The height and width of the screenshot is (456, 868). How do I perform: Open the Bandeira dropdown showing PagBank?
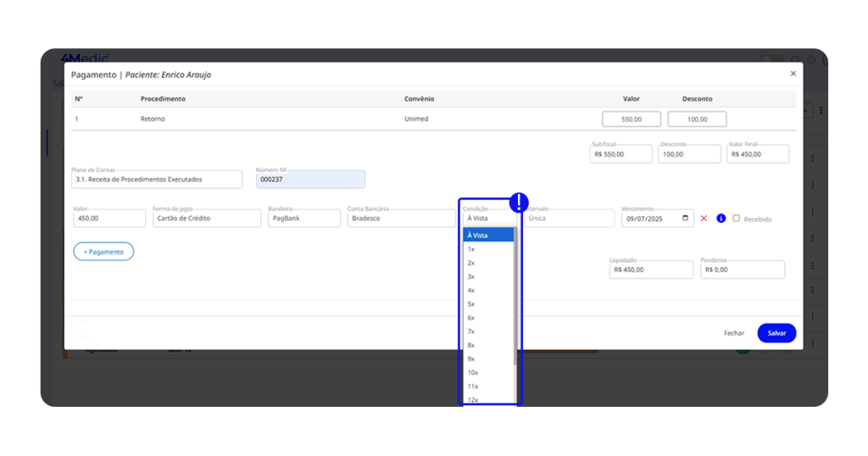click(304, 219)
